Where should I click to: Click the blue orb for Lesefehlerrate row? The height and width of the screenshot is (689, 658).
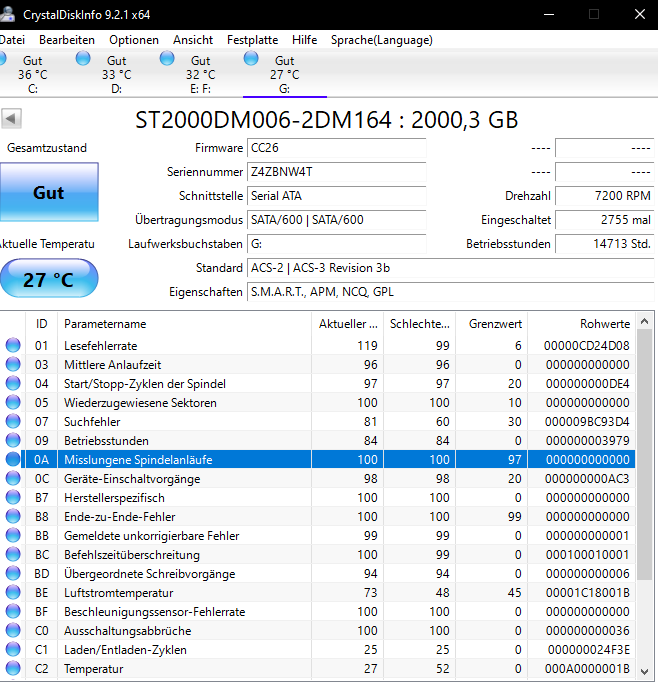(13, 345)
